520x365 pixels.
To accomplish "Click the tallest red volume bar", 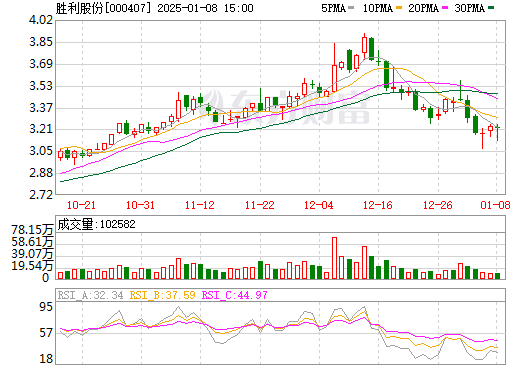I will coord(334,258).
